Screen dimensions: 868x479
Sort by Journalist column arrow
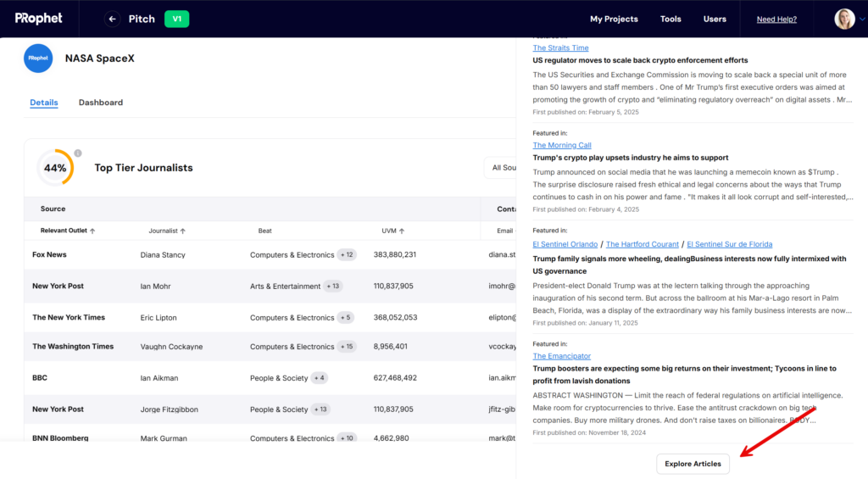coord(183,231)
